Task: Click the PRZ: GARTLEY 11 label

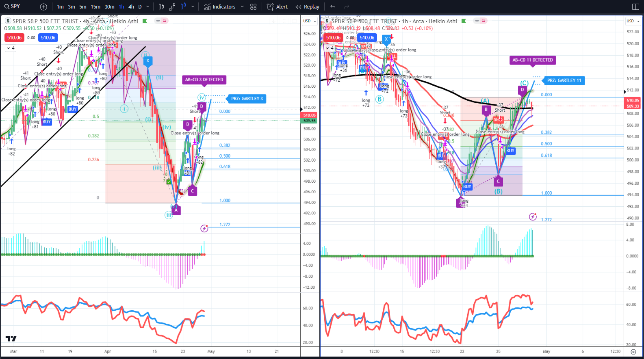Action: tap(564, 80)
